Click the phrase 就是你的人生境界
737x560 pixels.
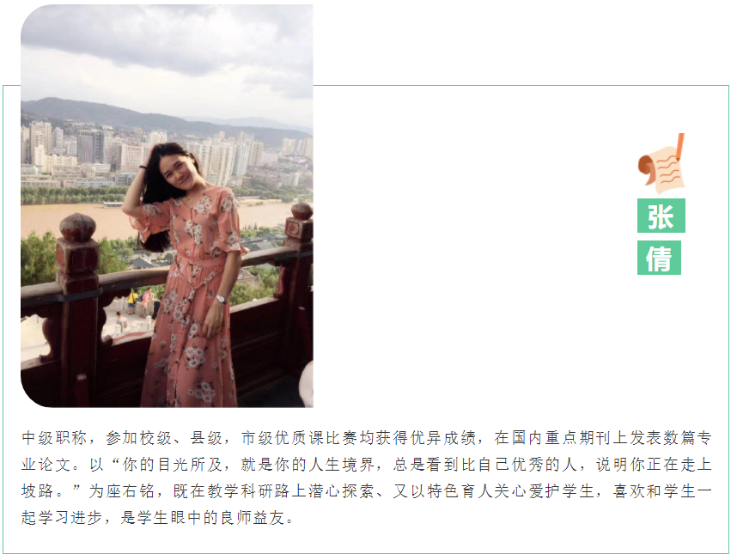tap(308, 465)
